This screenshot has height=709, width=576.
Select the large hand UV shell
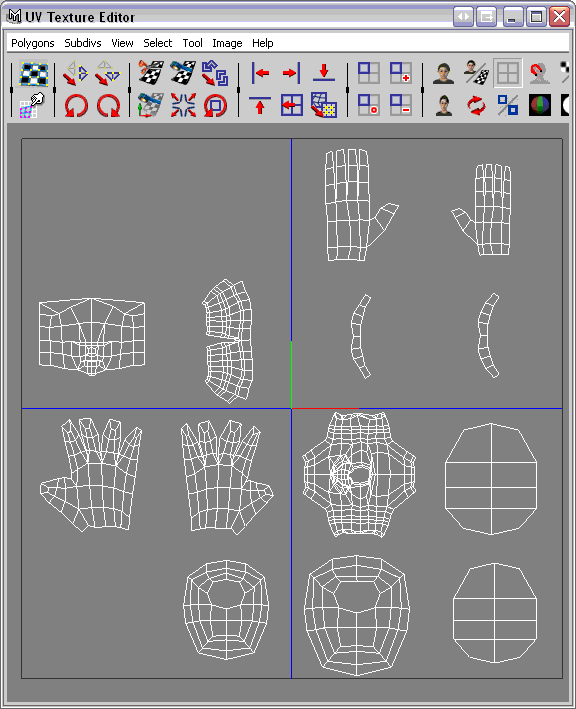(x=361, y=205)
